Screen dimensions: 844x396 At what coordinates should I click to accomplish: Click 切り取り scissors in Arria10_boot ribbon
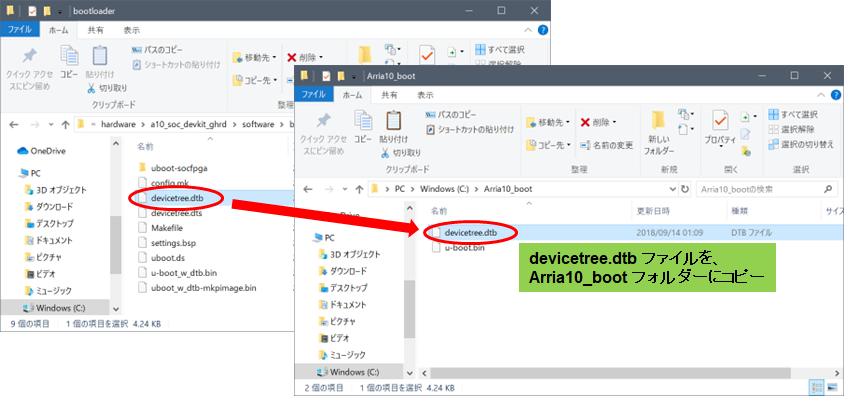click(401, 153)
